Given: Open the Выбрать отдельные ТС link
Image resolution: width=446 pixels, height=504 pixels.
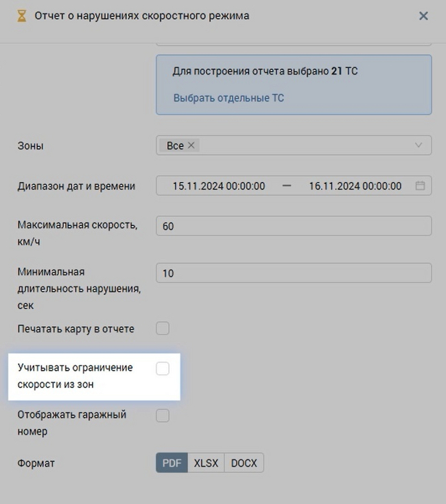Looking at the screenshot, I should (x=228, y=98).
